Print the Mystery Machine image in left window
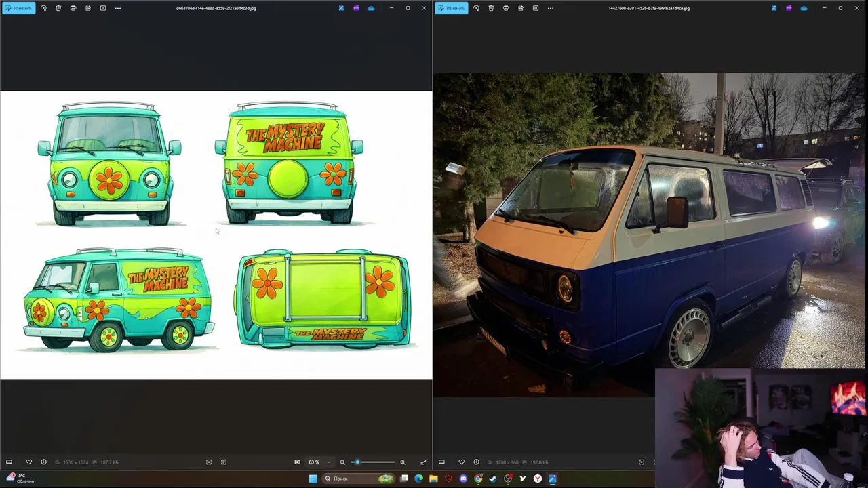Image resolution: width=868 pixels, height=488 pixels. tap(73, 8)
